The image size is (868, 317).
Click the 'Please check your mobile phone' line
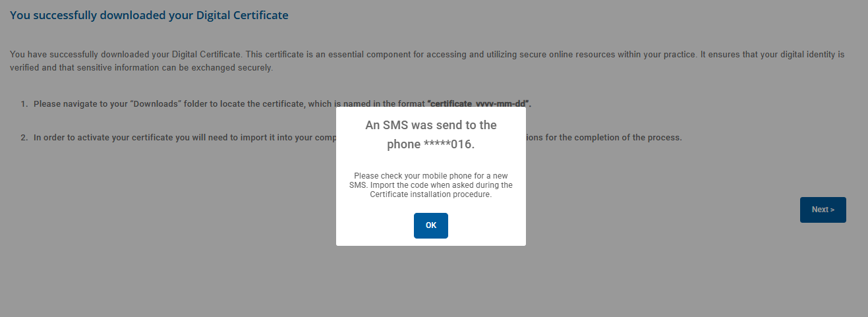[431, 176]
